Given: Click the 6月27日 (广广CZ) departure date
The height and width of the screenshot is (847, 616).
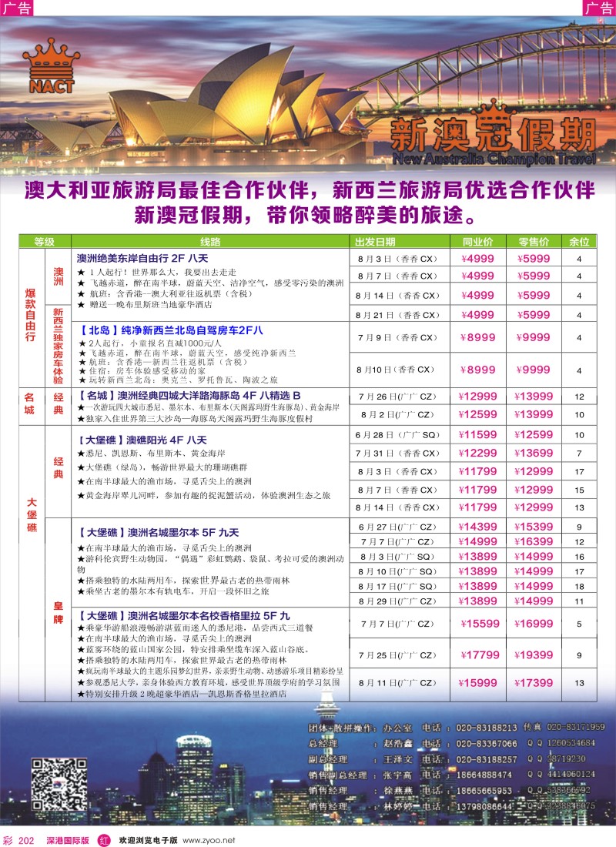Looking at the screenshot, I should [397, 527].
